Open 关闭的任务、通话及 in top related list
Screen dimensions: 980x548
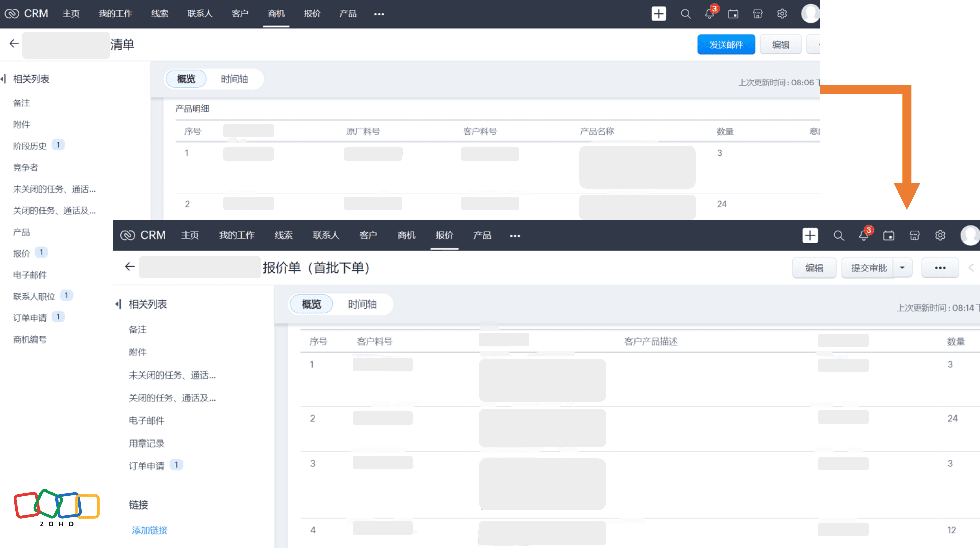coord(54,211)
